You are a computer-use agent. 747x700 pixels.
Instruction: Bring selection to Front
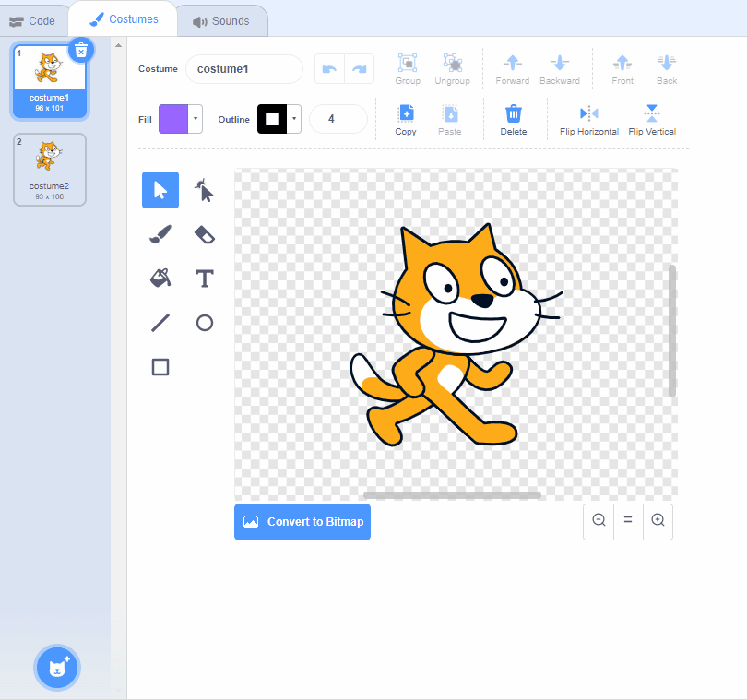coord(622,69)
